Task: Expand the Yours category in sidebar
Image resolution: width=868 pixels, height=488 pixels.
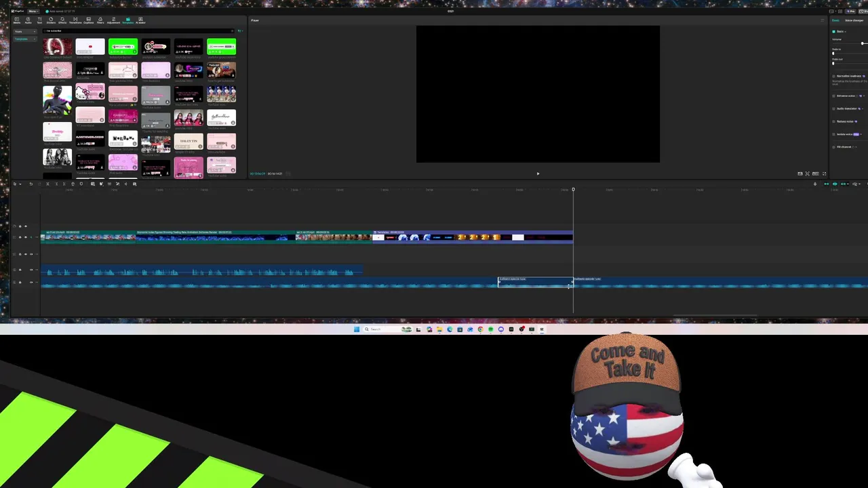Action: (25, 31)
